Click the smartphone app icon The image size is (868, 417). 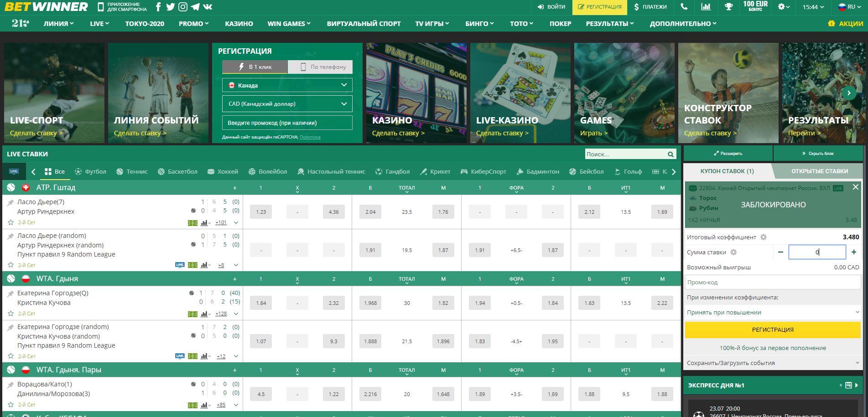[x=101, y=7]
